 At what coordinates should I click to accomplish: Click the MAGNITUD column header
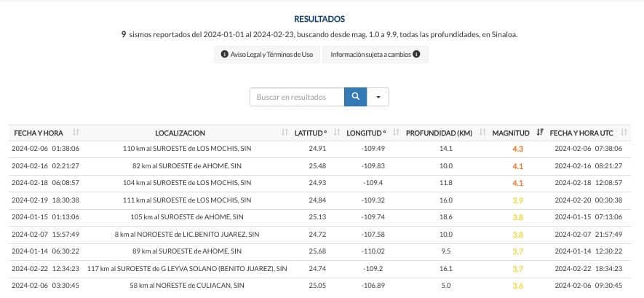coord(511,133)
